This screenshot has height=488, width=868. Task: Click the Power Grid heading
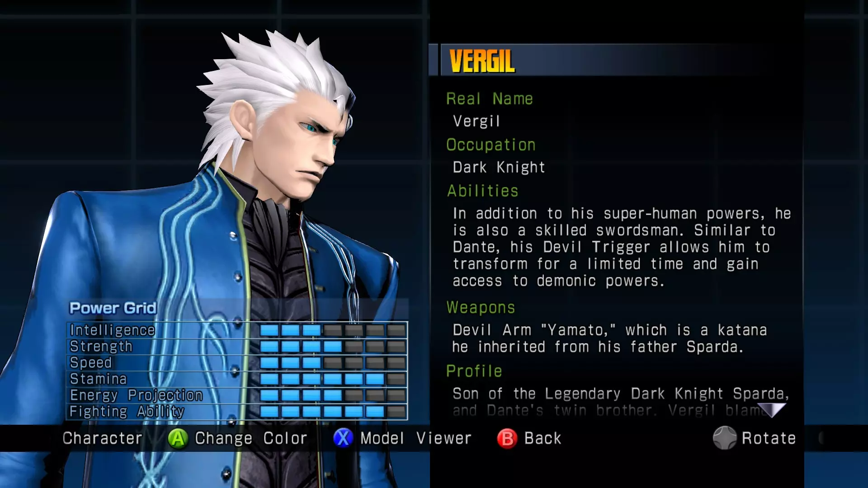pyautogui.click(x=113, y=308)
